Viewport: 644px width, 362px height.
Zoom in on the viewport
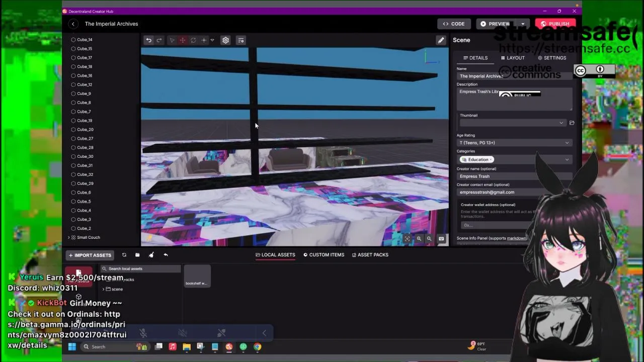pos(419,239)
